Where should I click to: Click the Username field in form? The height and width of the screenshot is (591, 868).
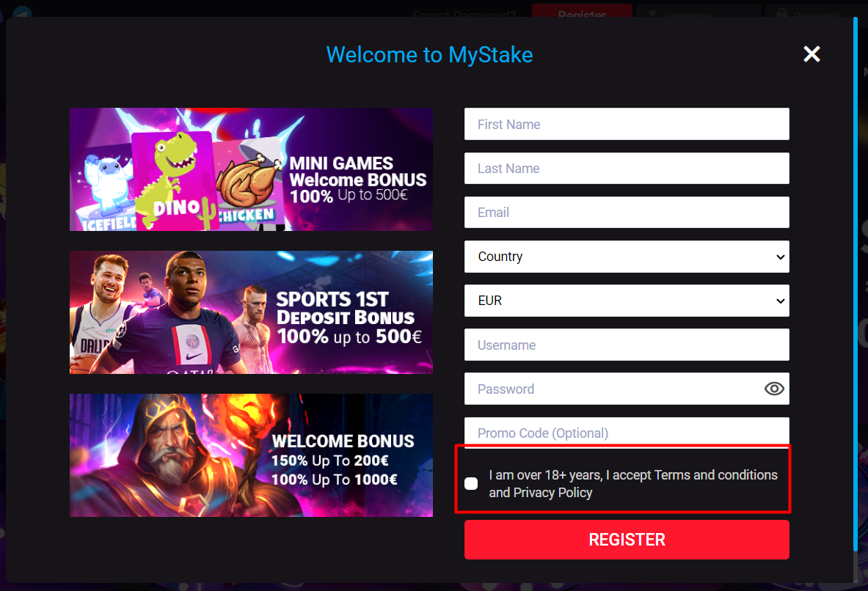tap(627, 345)
